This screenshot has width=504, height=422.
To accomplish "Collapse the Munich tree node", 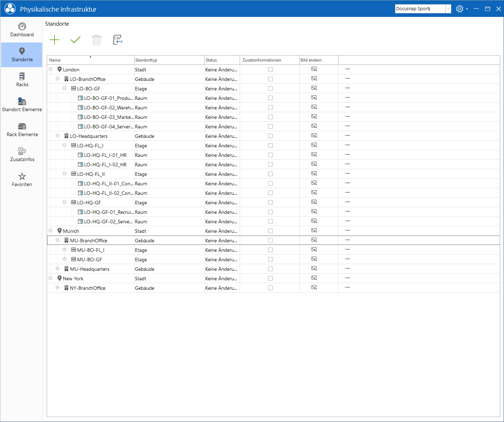I will point(51,231).
